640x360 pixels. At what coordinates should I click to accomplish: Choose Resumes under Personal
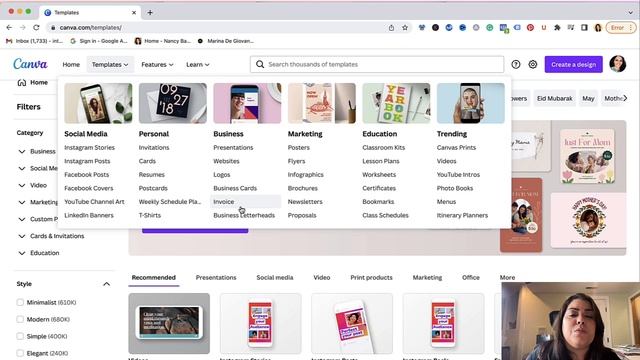[151, 174]
